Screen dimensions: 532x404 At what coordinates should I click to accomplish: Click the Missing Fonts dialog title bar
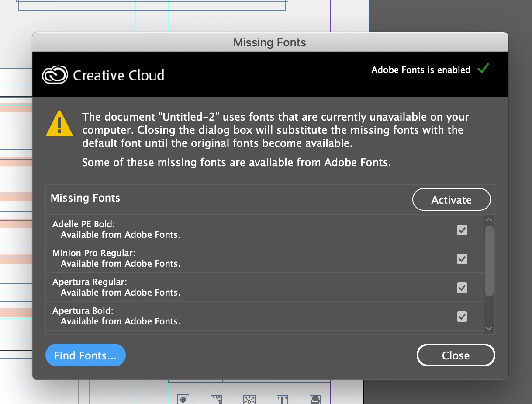tap(270, 42)
